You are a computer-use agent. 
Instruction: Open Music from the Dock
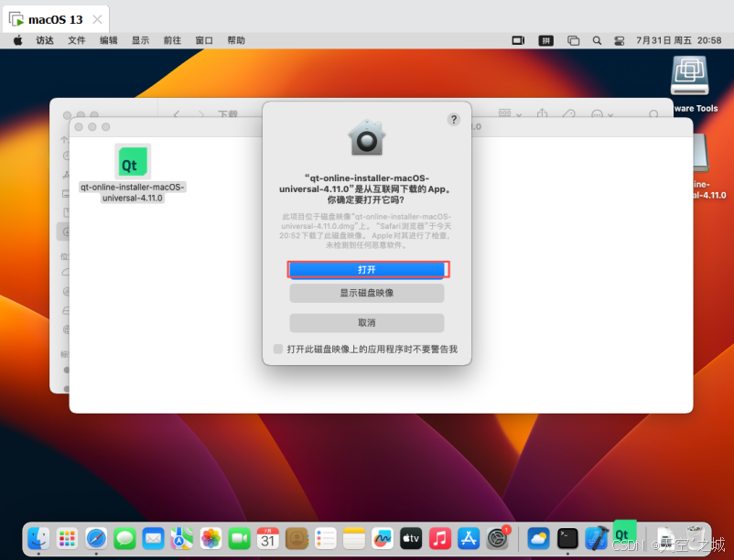[440, 539]
